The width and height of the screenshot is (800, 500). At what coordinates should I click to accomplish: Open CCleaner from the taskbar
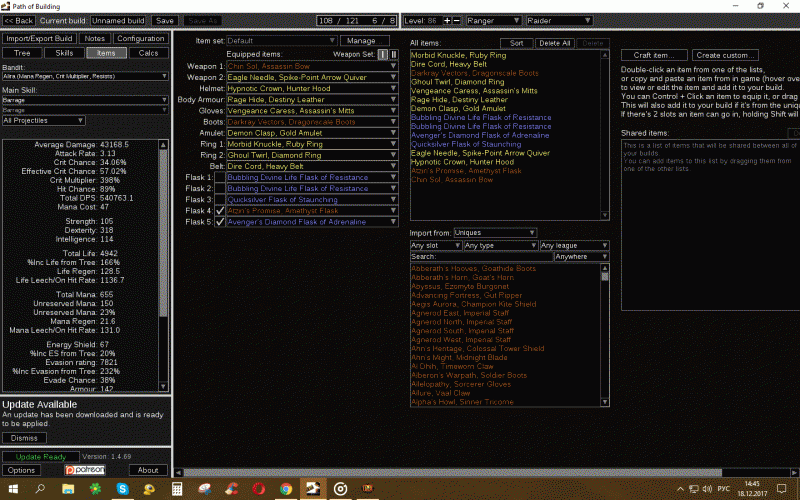click(232, 489)
